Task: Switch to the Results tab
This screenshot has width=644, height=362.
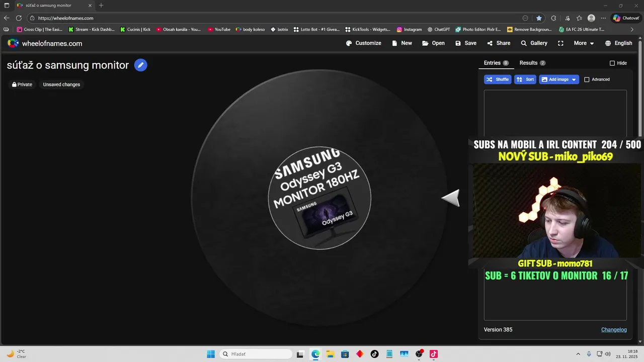Action: [x=532, y=63]
